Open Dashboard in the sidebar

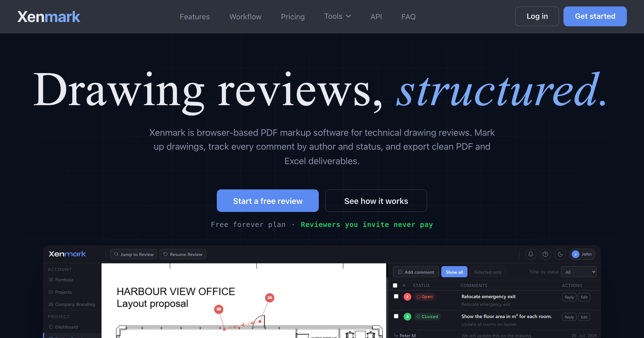63,327
